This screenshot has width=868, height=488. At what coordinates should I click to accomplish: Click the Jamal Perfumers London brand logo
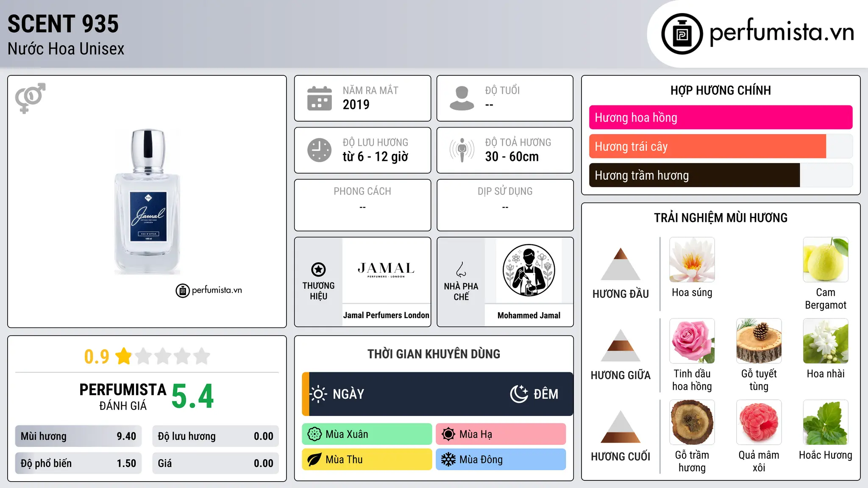point(386,270)
